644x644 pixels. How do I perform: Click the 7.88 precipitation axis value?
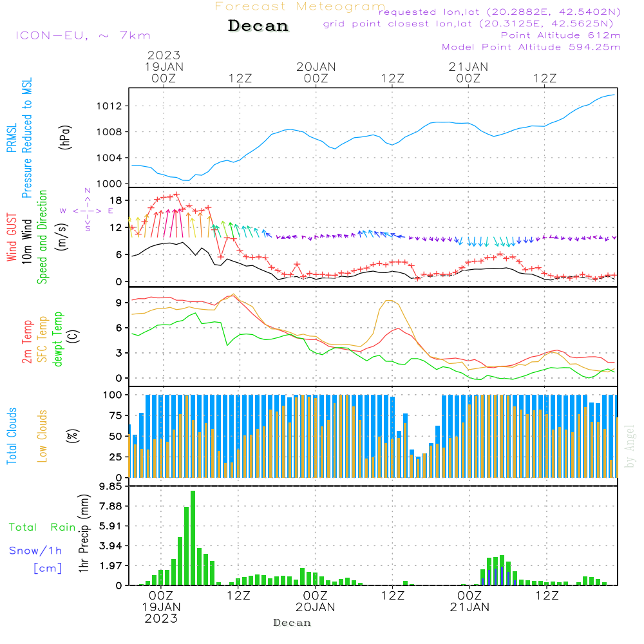(111, 506)
